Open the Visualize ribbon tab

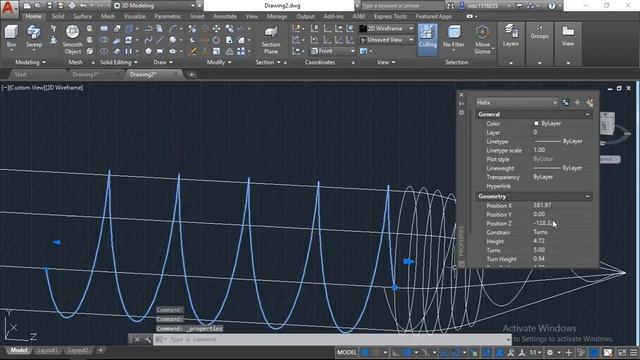[134, 16]
